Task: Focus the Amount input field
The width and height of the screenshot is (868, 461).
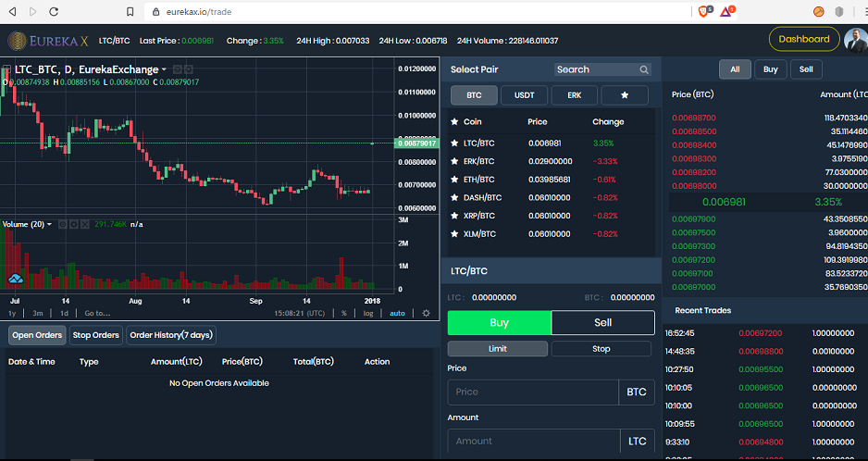Action: tap(534, 441)
